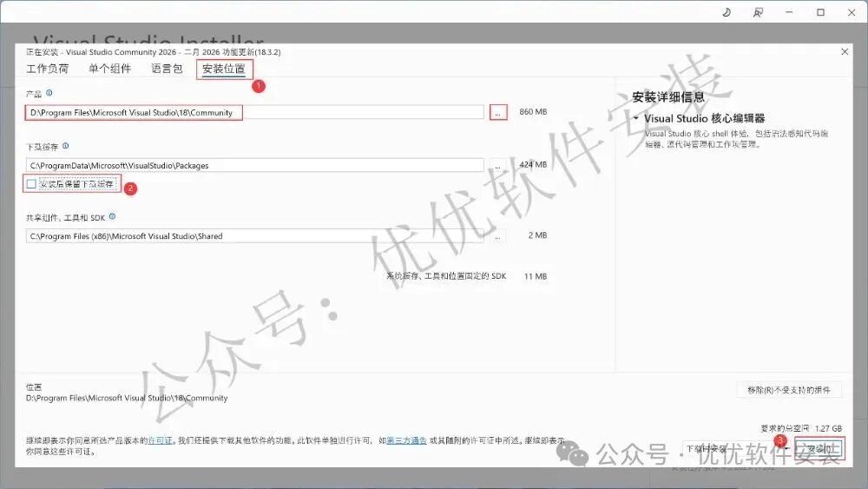Open the 第三方通告 link
This screenshot has height=489, width=868.
coord(406,441)
